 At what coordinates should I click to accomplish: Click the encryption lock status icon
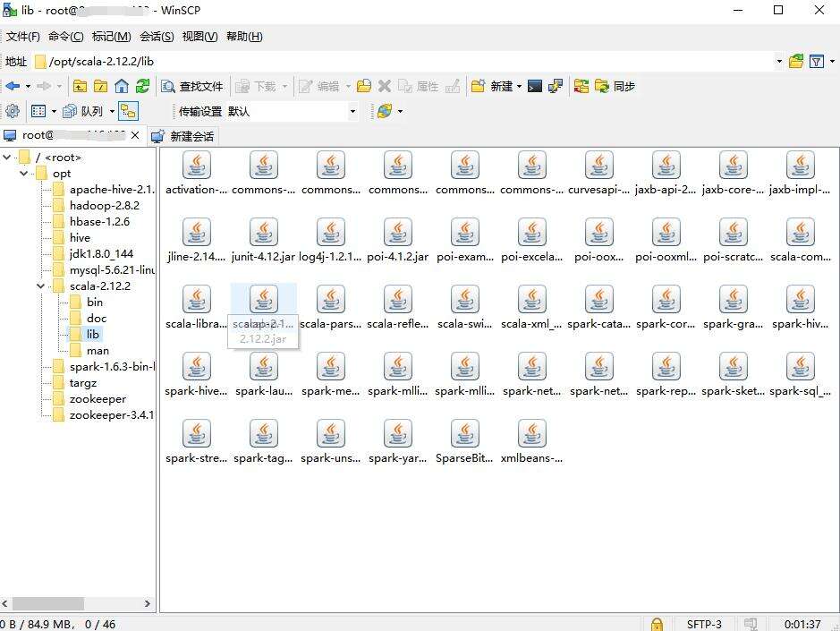point(657,624)
